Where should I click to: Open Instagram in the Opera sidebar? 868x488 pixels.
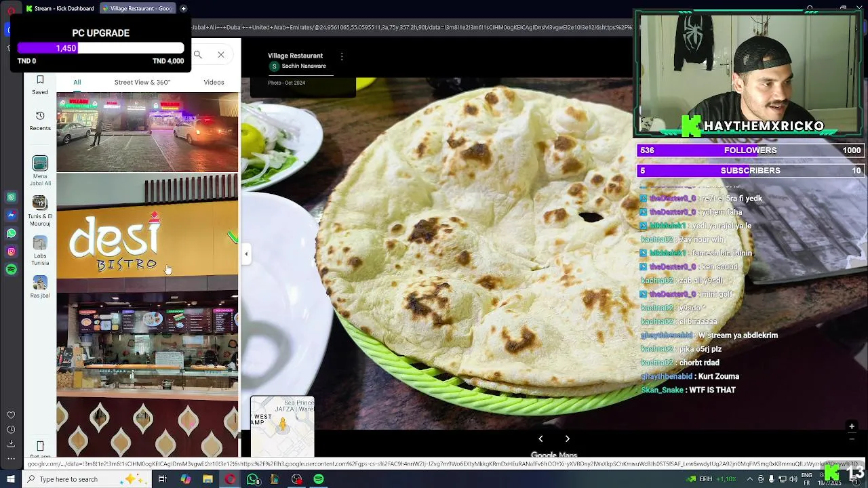pos(12,251)
